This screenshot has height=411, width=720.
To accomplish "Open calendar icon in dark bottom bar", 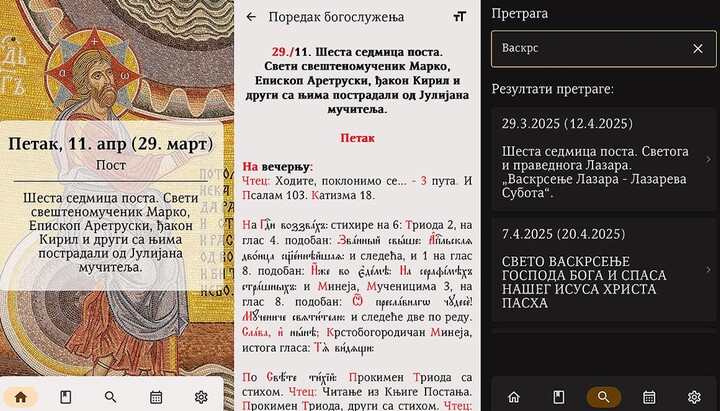I will point(649,397).
